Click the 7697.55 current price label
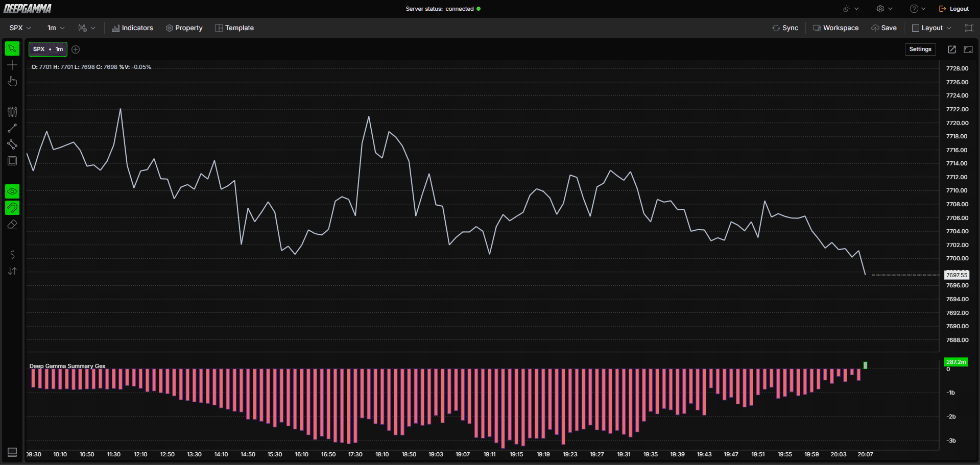This screenshot has height=465, width=980. [957, 275]
